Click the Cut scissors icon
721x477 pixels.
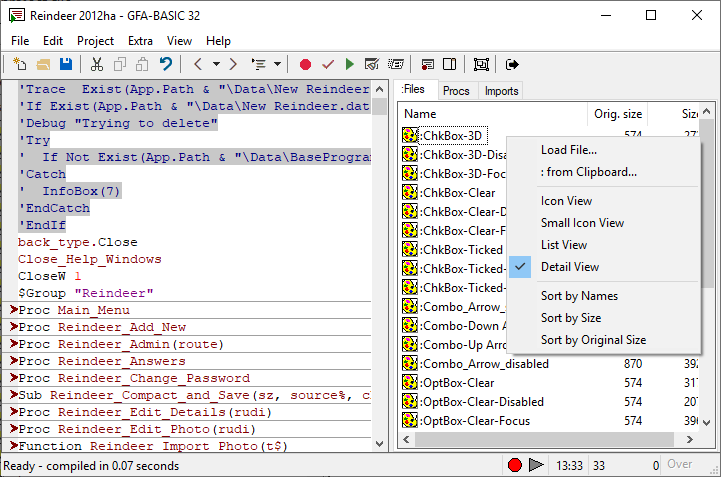click(x=97, y=64)
